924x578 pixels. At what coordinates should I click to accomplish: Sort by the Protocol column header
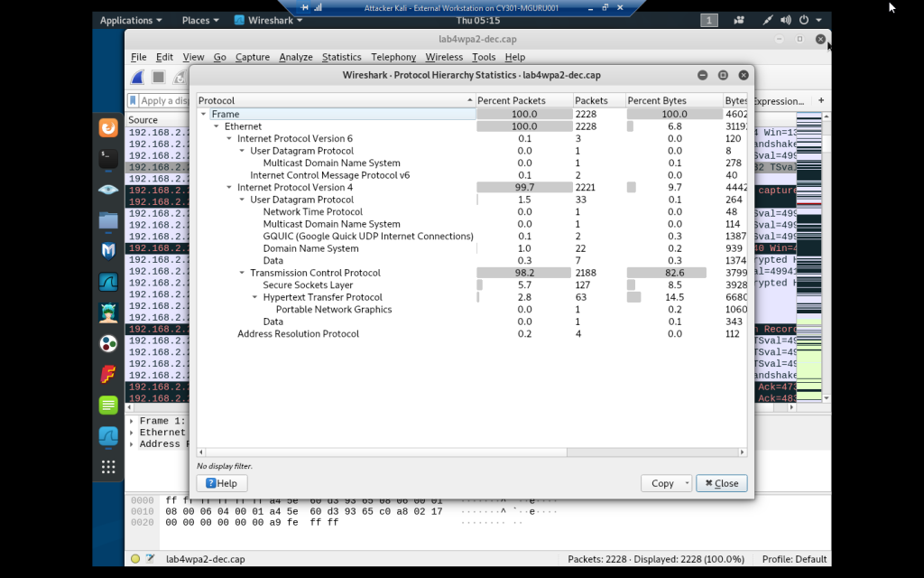point(336,100)
